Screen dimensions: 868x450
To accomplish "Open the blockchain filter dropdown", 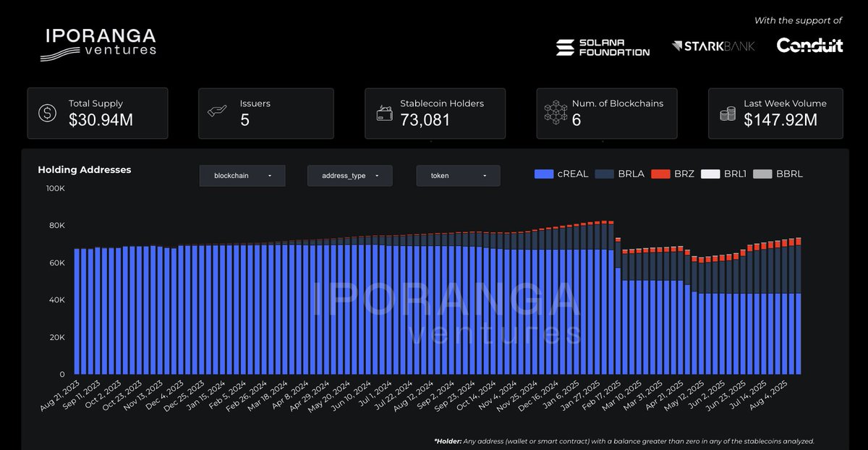I will coord(242,176).
